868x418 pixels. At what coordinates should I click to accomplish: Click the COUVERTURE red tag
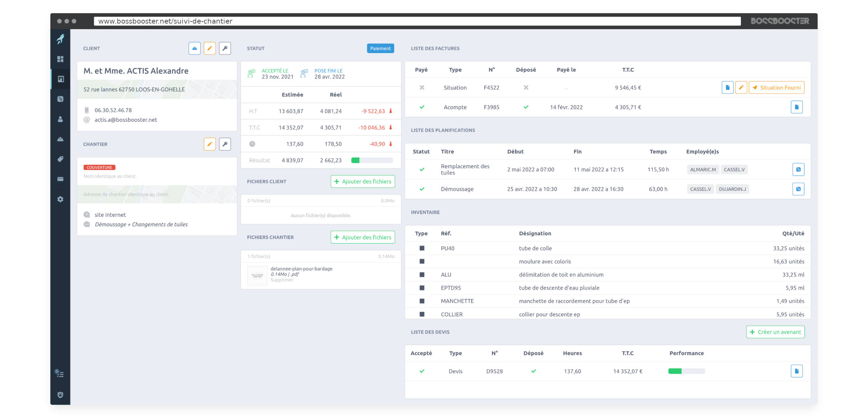[99, 167]
